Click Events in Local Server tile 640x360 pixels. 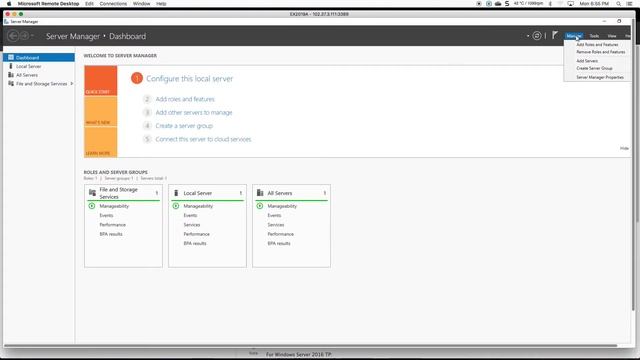coord(190,216)
